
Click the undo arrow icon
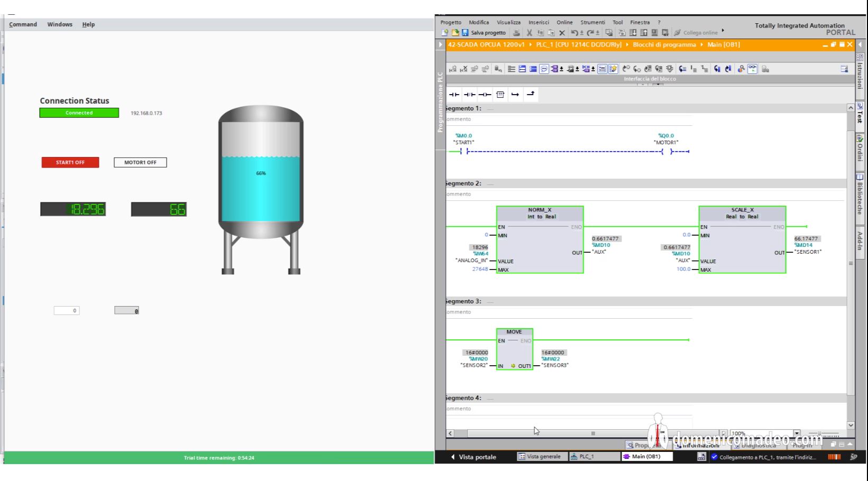(x=575, y=32)
